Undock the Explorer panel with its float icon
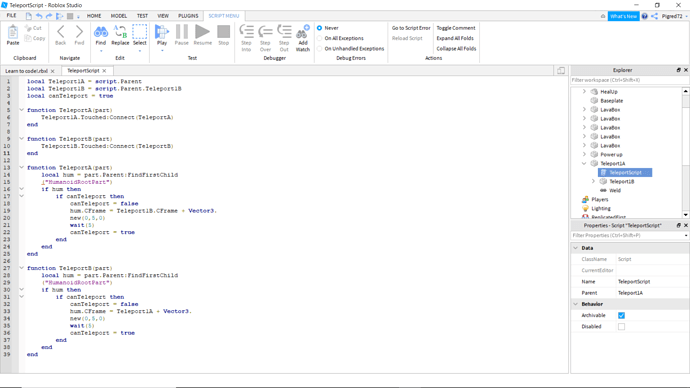Screen dimensions: 690x388 click(x=679, y=70)
